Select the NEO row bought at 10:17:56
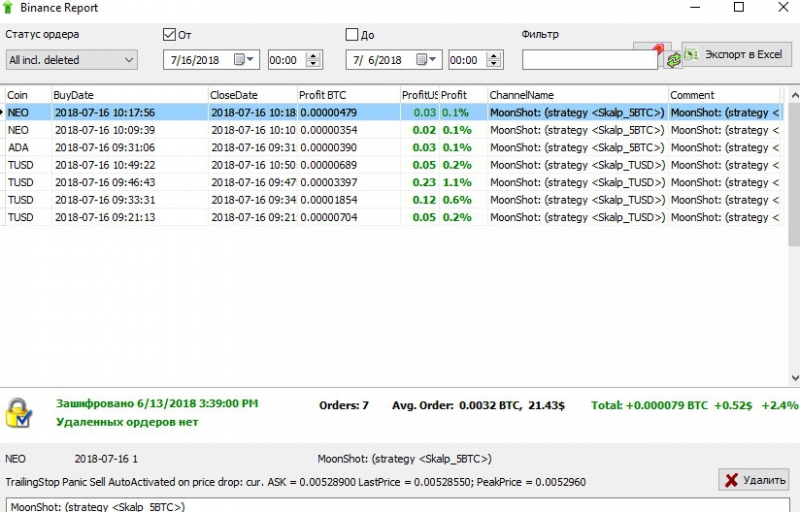This screenshot has height=512, width=800. (x=394, y=112)
